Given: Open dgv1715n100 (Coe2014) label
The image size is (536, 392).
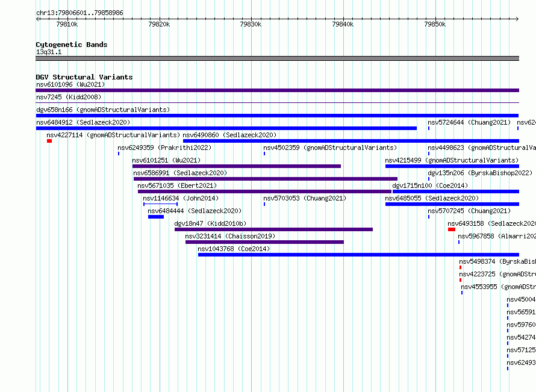Looking at the screenshot, I should (x=430, y=185).
